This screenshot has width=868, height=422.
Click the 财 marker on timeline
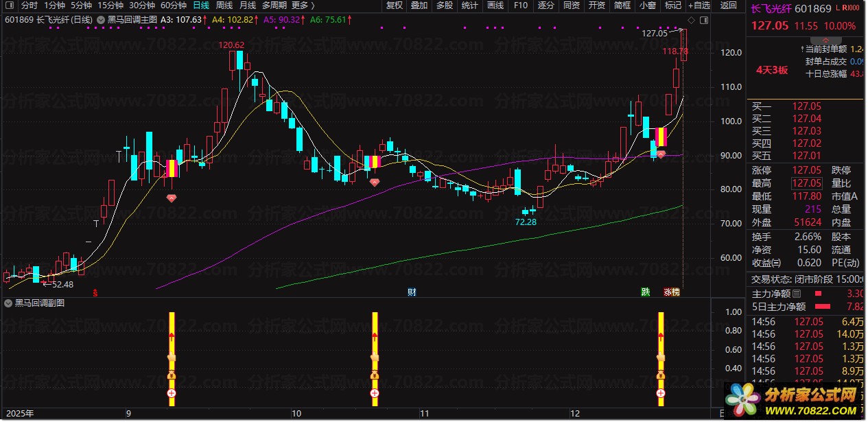pyautogui.click(x=412, y=292)
